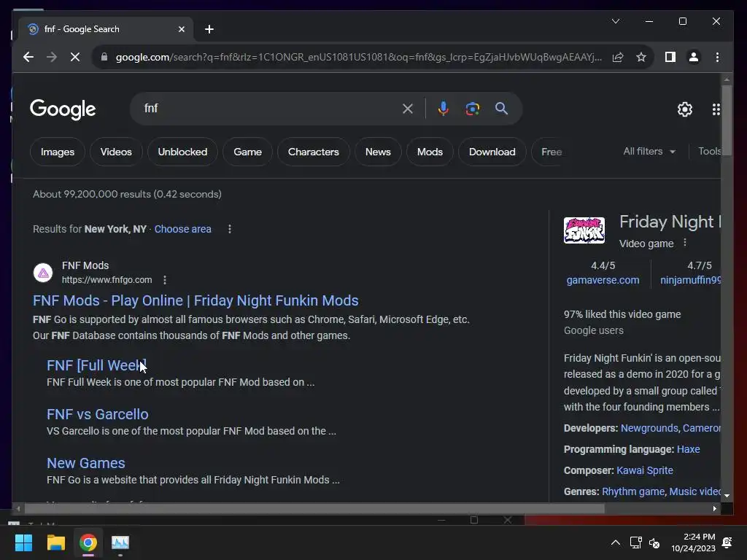Select the Game filter chip

[247, 152]
